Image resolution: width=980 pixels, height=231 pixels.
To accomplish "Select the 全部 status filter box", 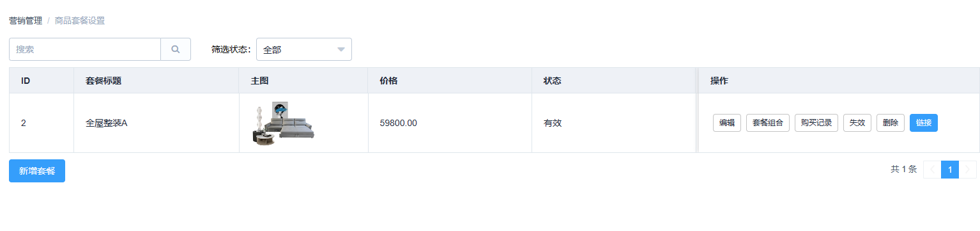I will coord(304,49).
